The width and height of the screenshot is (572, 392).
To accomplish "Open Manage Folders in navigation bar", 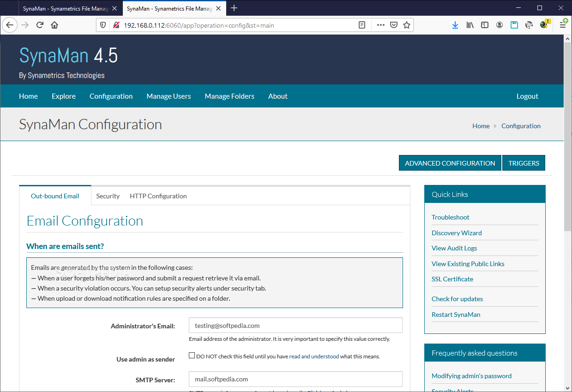I will pyautogui.click(x=229, y=96).
